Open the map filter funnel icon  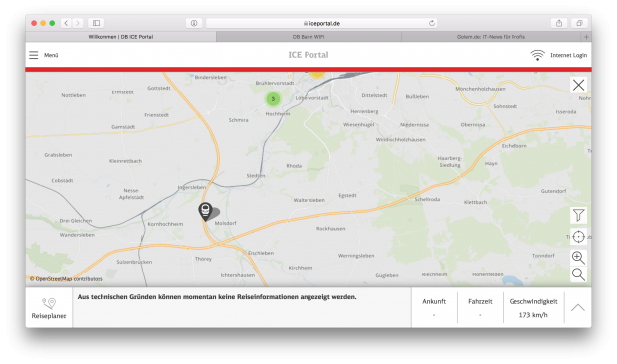pos(578,215)
